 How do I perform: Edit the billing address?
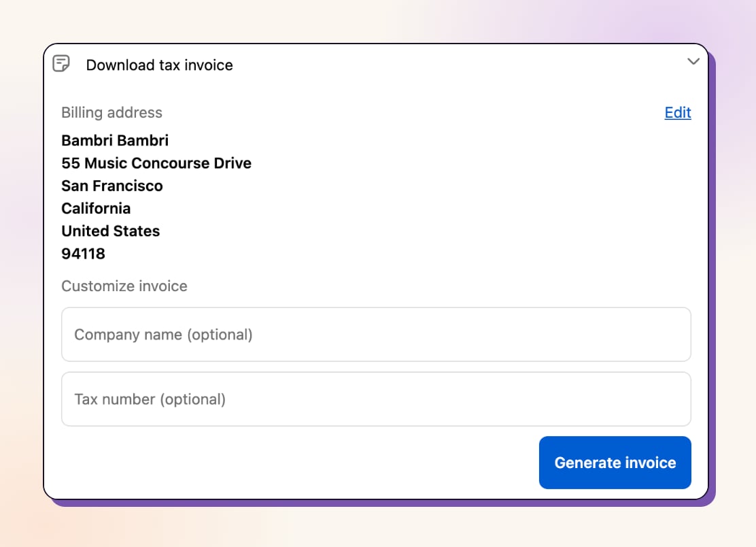coord(677,112)
